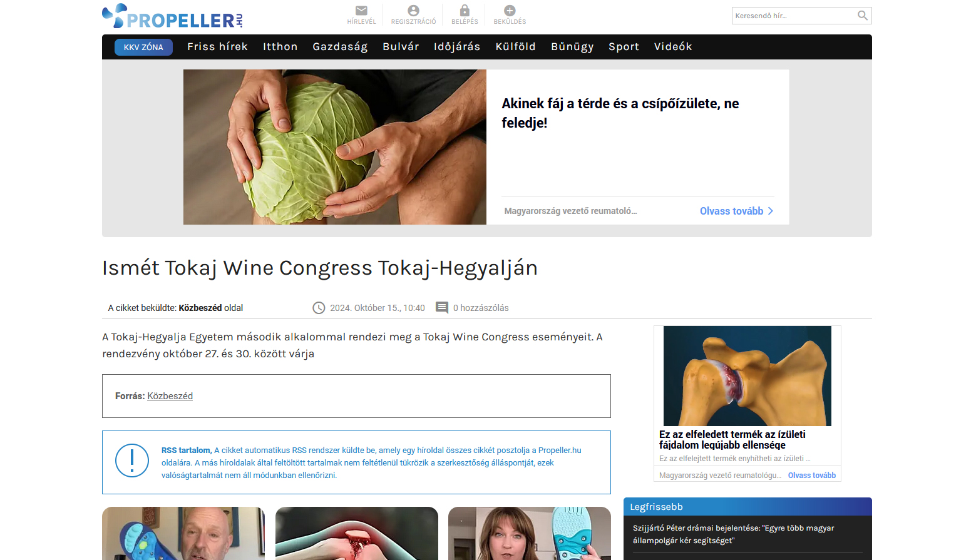Open the Hírlevél envelope icon
Screen dimensions: 971x560
click(x=361, y=11)
